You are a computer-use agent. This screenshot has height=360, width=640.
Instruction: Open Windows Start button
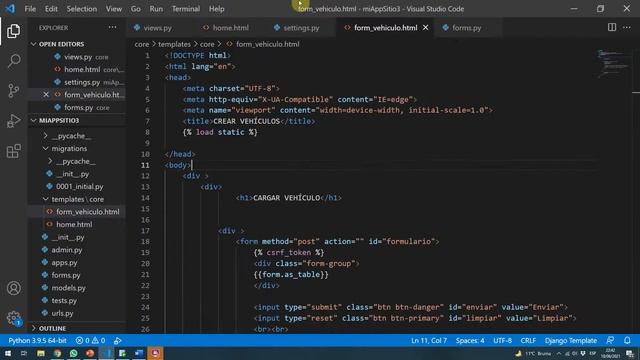click(x=8, y=353)
